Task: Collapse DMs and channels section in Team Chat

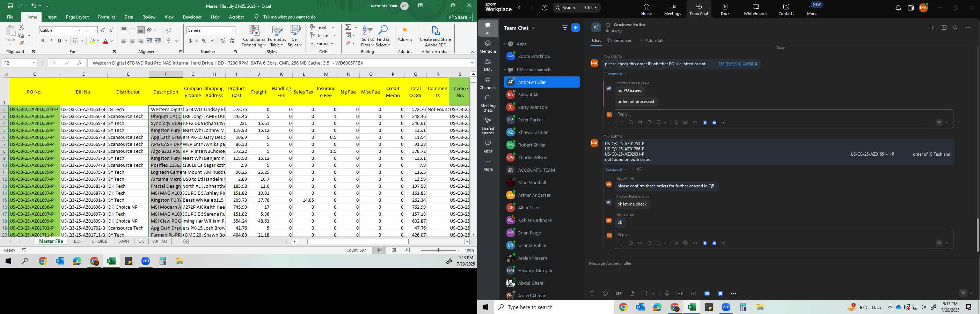Action: coord(505,70)
